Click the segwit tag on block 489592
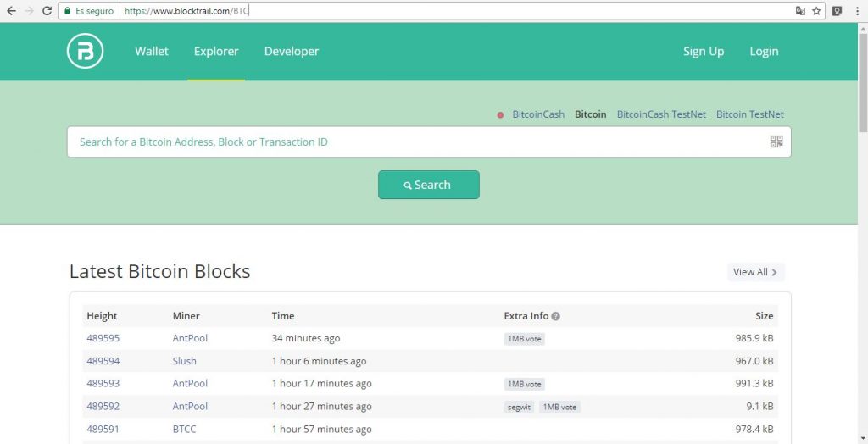This screenshot has width=868, height=444. pyautogui.click(x=520, y=407)
